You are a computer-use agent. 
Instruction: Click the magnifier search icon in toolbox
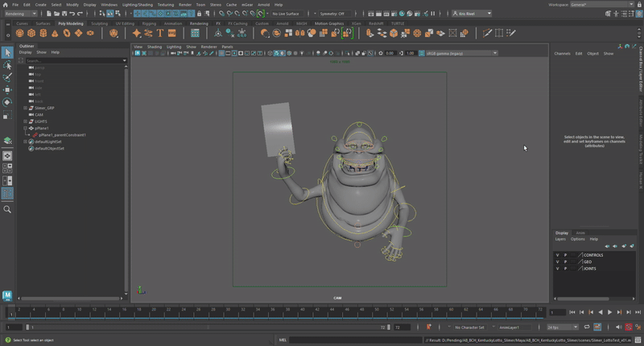pos(7,209)
